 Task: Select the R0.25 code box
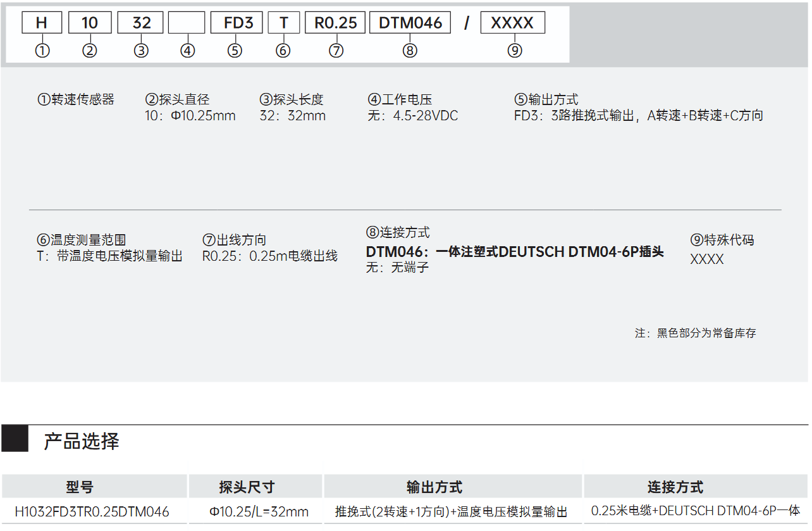[335, 23]
